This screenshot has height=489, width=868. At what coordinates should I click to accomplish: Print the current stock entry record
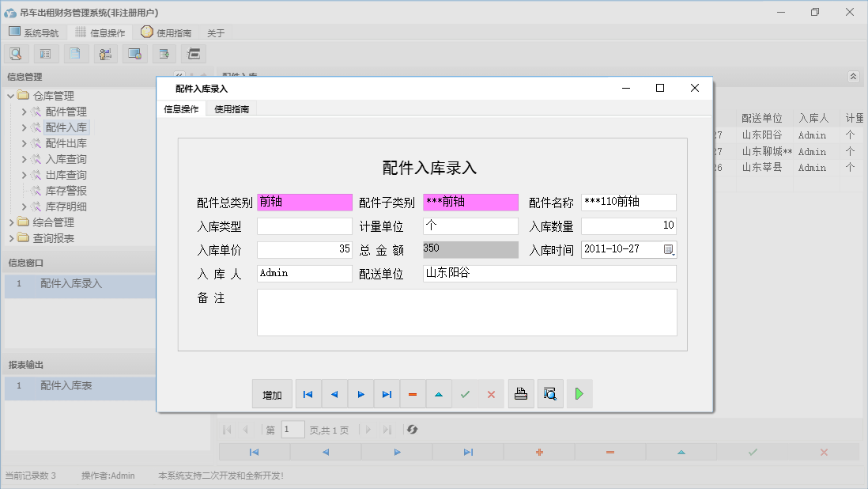(521, 393)
